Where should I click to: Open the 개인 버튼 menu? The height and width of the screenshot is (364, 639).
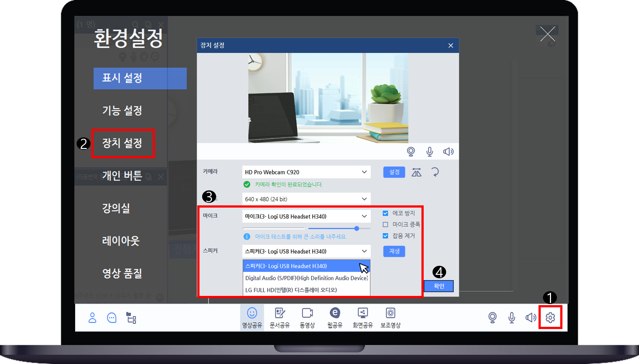[122, 176]
